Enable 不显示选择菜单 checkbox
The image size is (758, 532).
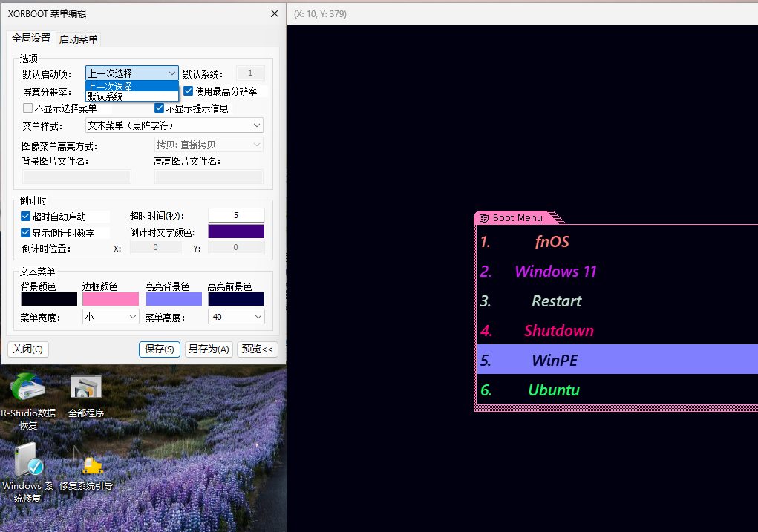(x=27, y=108)
